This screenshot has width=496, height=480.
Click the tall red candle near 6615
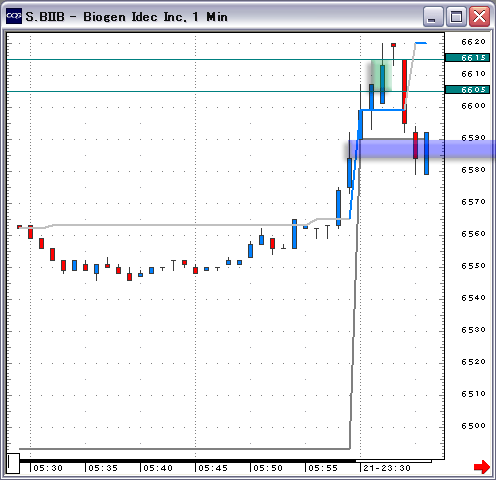[404, 92]
